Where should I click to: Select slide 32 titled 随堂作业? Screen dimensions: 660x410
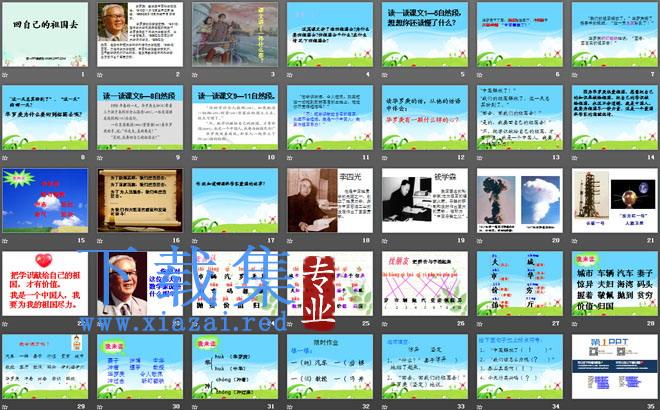[x=330, y=367]
